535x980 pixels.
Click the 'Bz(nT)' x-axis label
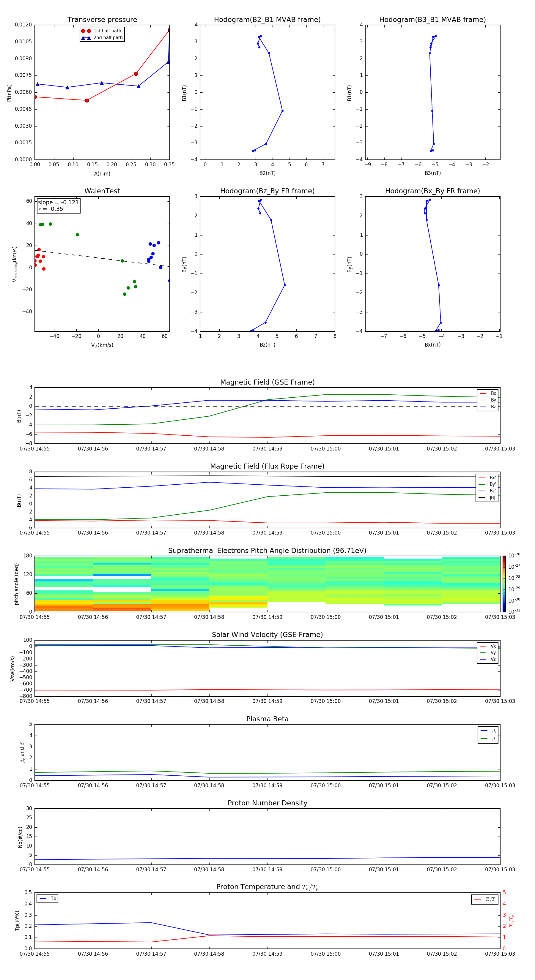coord(267,345)
